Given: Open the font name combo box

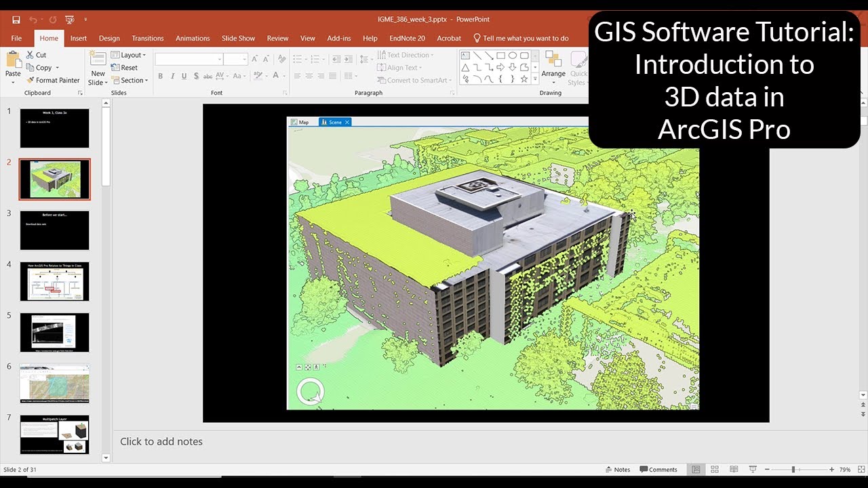Looking at the screenshot, I should click(189, 59).
